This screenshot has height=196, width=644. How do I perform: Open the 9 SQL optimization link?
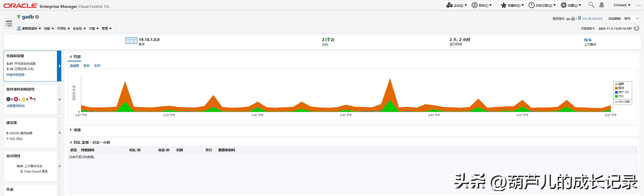point(14,139)
